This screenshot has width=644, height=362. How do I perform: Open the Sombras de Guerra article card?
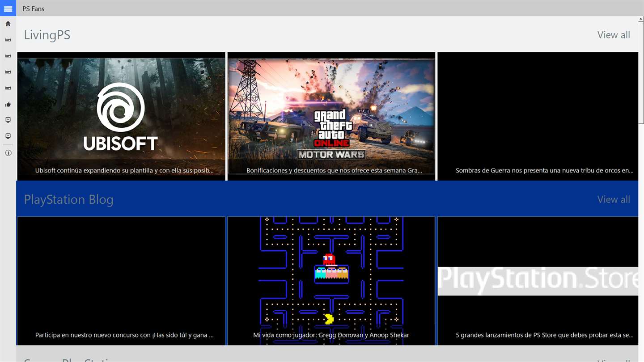point(538,116)
